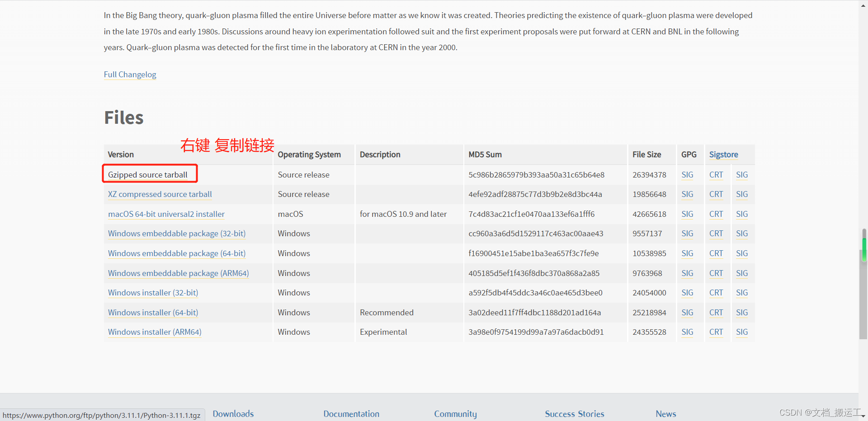Click 'for macOS 10.9 and later' description
The width and height of the screenshot is (868, 421).
[x=403, y=214]
